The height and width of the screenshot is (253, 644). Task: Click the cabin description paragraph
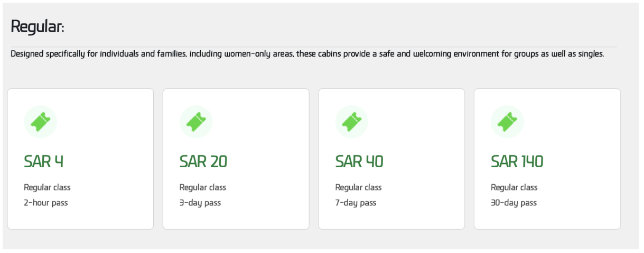tap(306, 54)
